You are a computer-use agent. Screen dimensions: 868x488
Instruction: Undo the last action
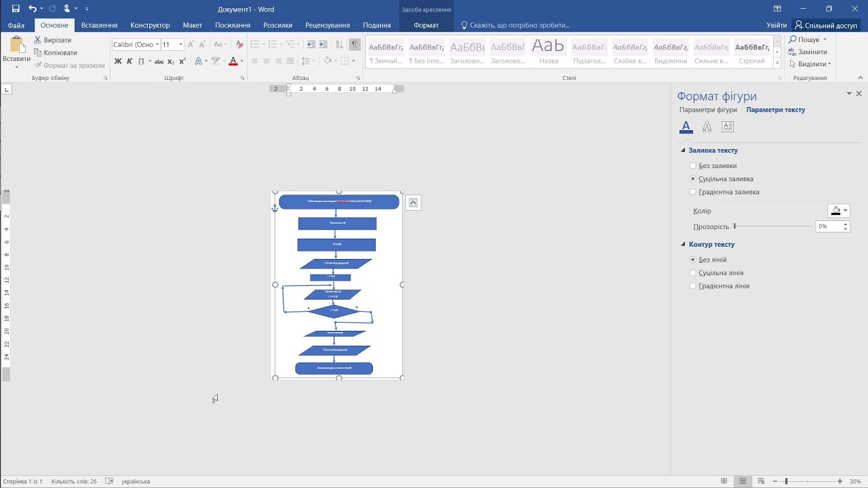click(x=33, y=9)
